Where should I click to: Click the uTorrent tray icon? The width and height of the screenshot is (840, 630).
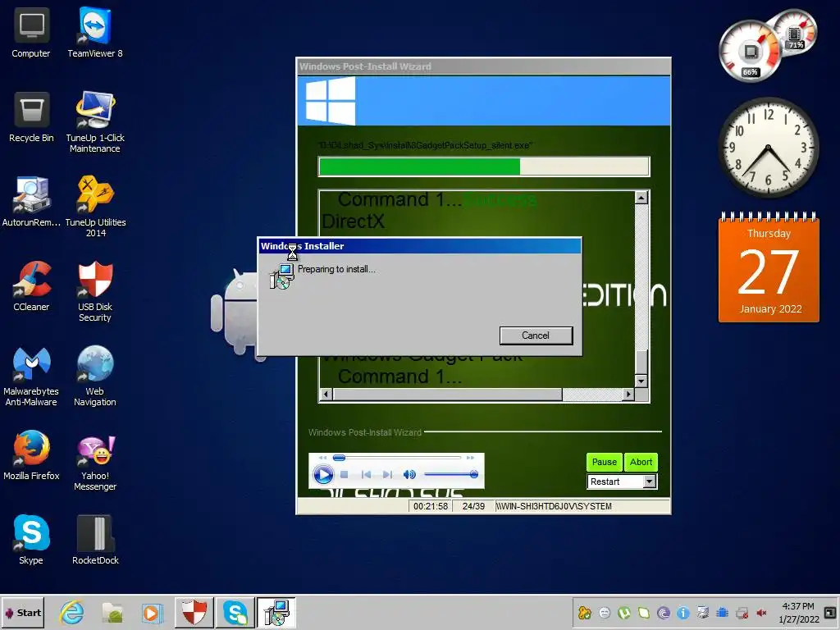624,612
